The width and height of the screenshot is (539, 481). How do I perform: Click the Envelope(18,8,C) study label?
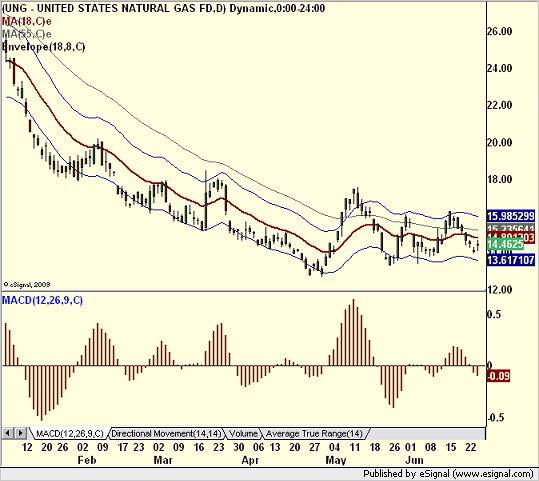coord(44,47)
